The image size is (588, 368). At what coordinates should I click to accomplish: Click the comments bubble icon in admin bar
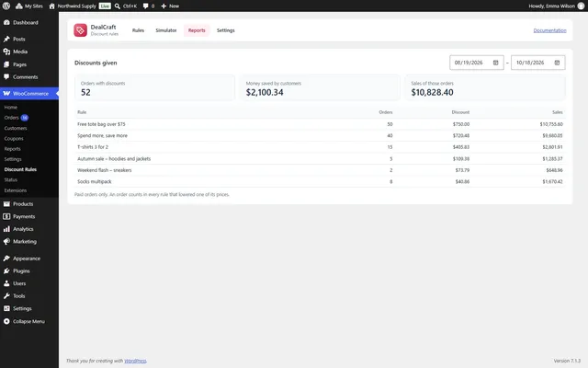tap(145, 6)
